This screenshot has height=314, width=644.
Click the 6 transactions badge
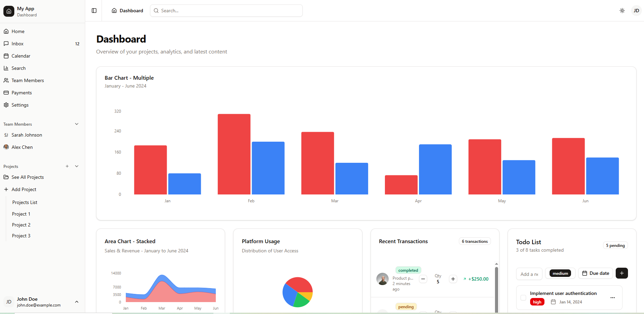(x=475, y=241)
